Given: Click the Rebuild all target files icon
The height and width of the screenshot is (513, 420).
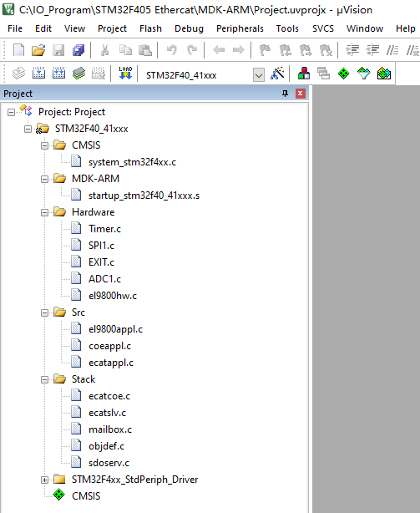Looking at the screenshot, I should [x=58, y=74].
